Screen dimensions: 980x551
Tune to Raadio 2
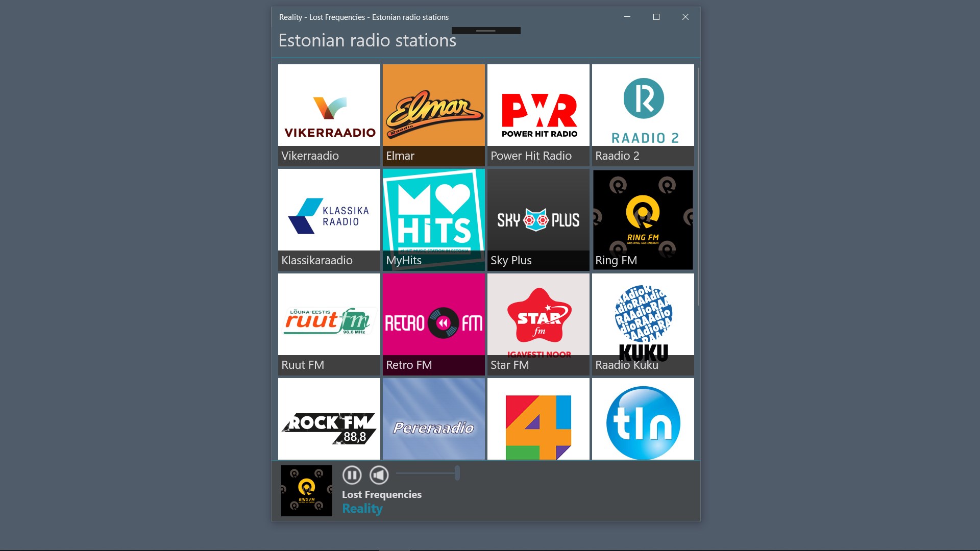pyautogui.click(x=643, y=114)
